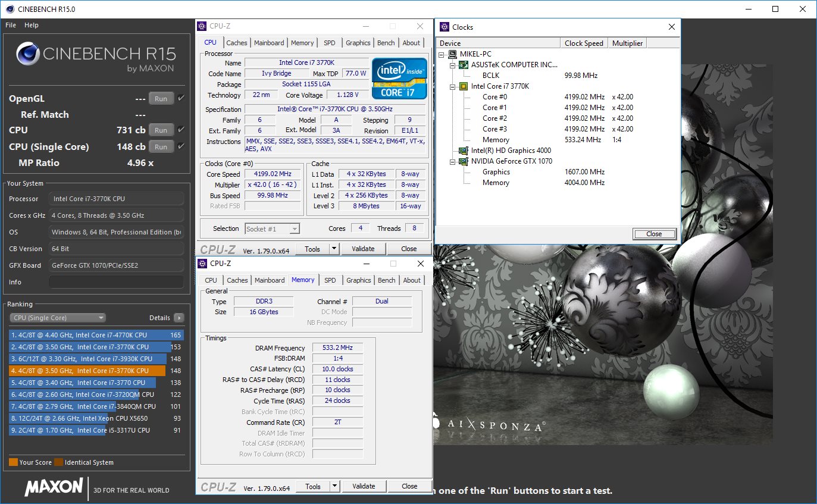
Task: Click the MAXON logo at the bottom left
Action: point(54,487)
